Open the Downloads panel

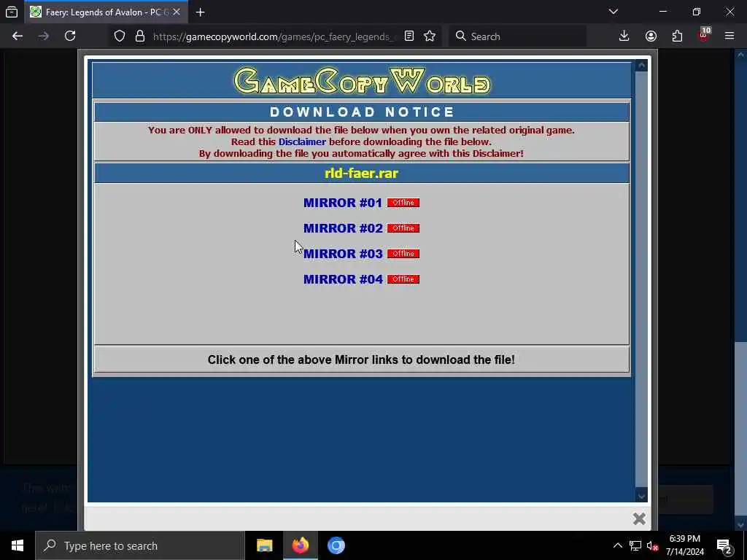tap(624, 36)
